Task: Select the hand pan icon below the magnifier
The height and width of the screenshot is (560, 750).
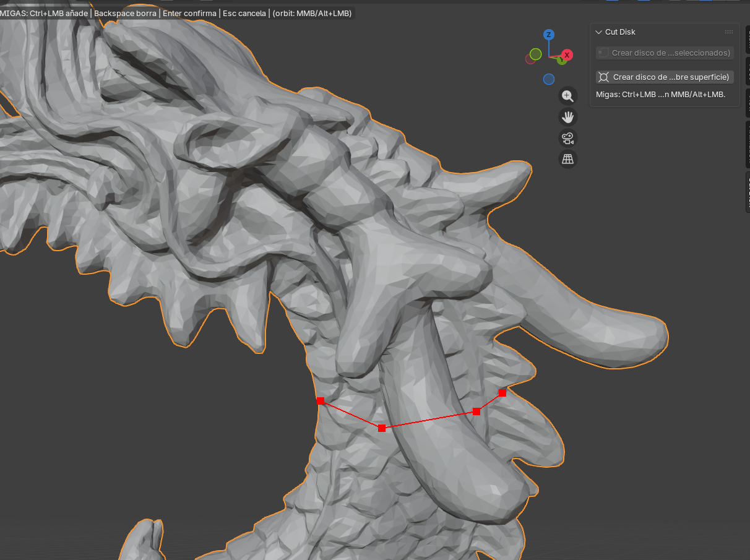Action: (567, 117)
